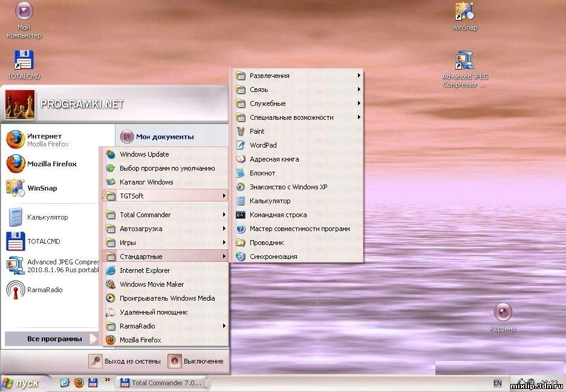This screenshot has height=392, width=566.
Task: Expand the Специальные возможности submenu
Action: point(298,117)
